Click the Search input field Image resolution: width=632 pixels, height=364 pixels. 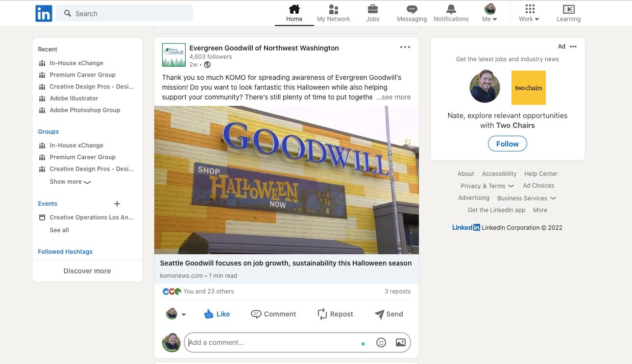click(124, 14)
